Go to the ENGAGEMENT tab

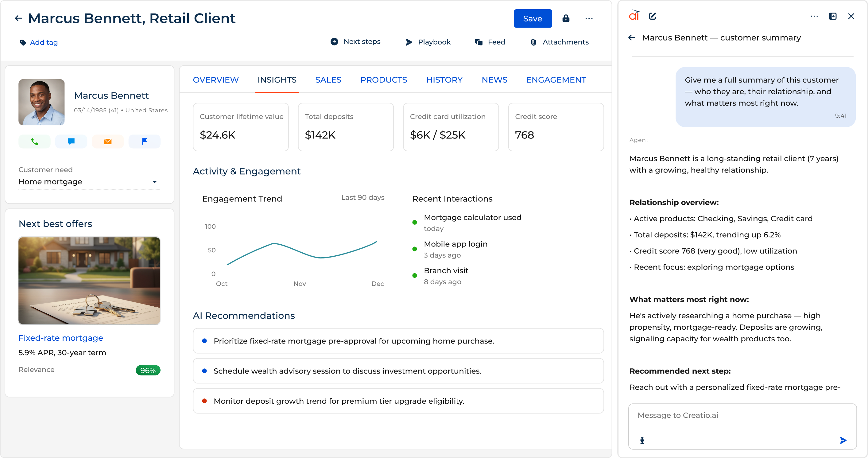click(x=556, y=80)
